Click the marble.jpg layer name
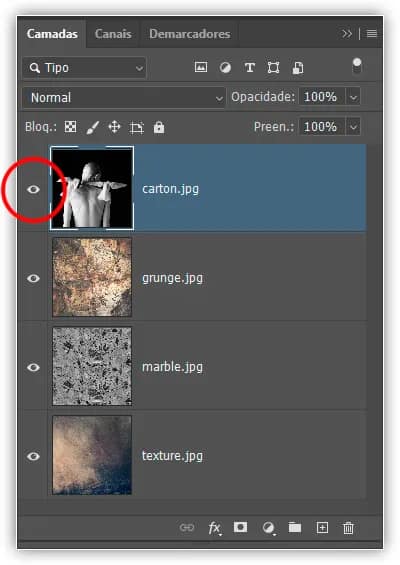Screen dimensions: 400x565 (x=172, y=367)
